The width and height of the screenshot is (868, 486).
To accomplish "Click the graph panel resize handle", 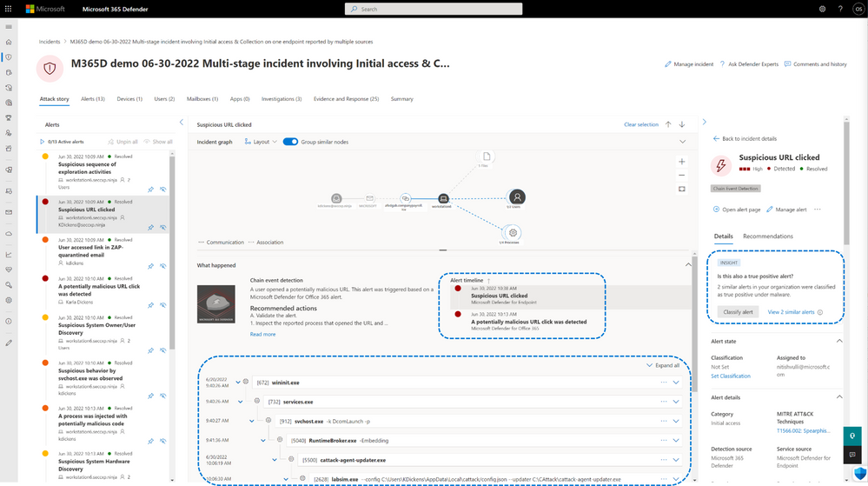I will pyautogui.click(x=443, y=250).
